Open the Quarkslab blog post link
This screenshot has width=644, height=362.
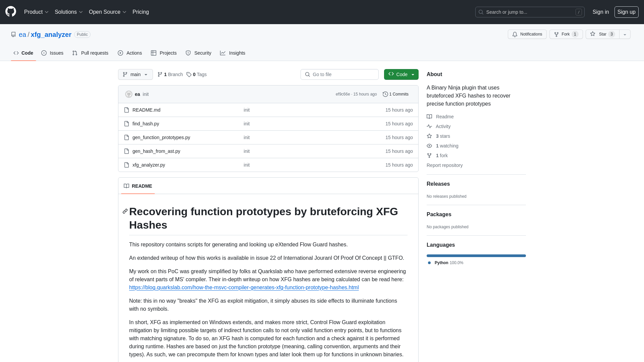(244, 288)
